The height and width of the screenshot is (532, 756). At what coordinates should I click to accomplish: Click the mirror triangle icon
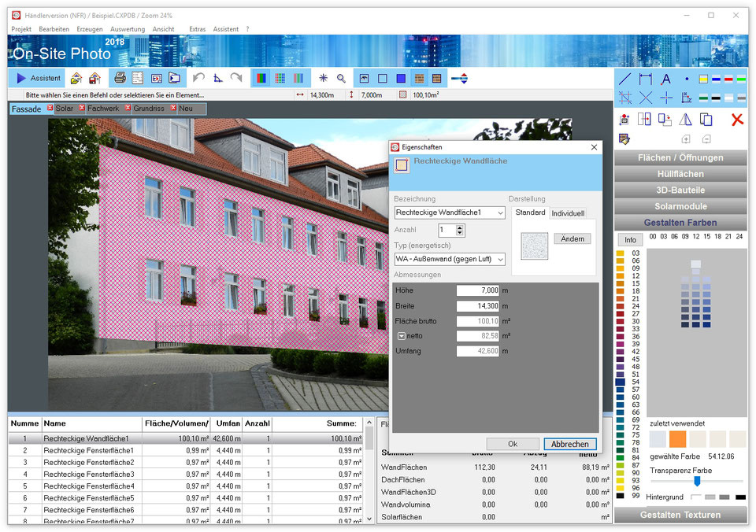pos(685,120)
